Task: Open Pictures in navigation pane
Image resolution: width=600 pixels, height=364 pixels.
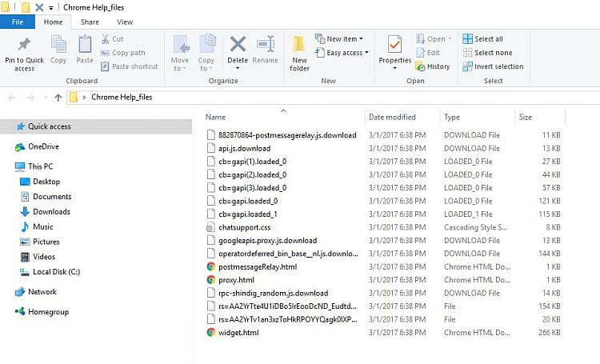Action: (x=40, y=242)
